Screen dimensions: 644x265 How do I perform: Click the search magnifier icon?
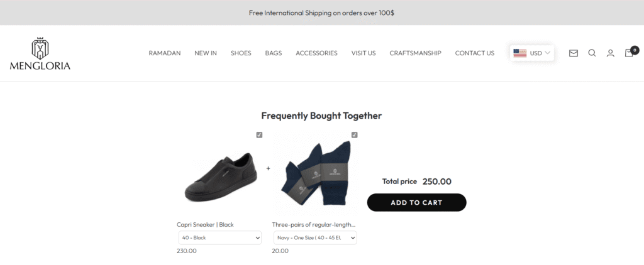tap(592, 53)
